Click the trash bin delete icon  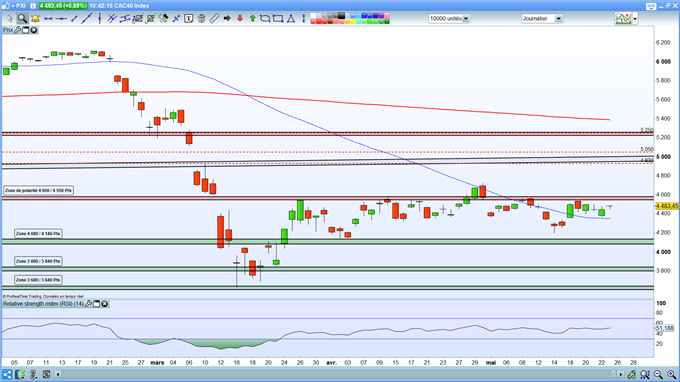pyautogui.click(x=201, y=19)
